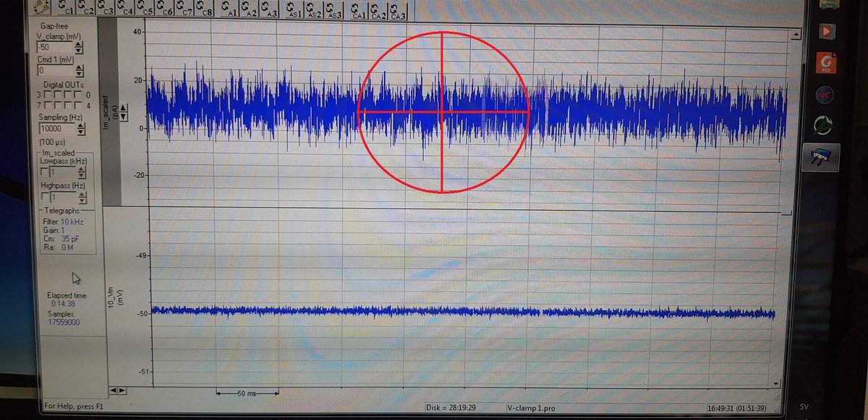This screenshot has height=420, width=868.
Task: Click the A2 sequence toolbar icon
Action: [250, 9]
